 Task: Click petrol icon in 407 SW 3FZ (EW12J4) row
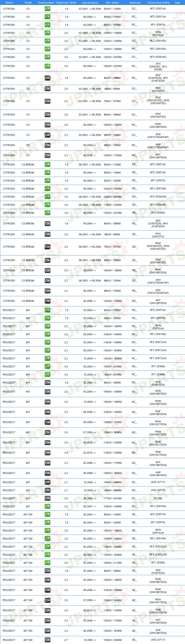[48, 546]
